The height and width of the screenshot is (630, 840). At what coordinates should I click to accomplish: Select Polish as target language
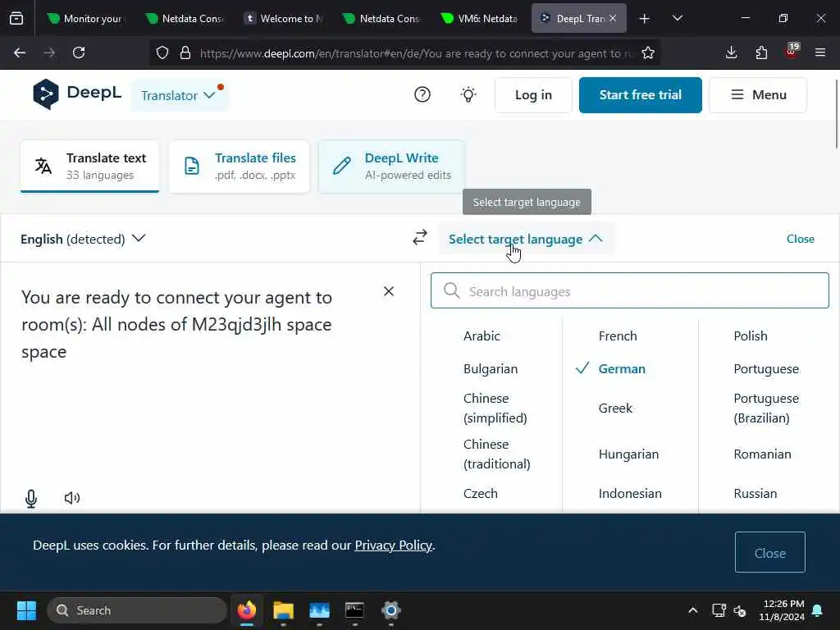point(751,336)
